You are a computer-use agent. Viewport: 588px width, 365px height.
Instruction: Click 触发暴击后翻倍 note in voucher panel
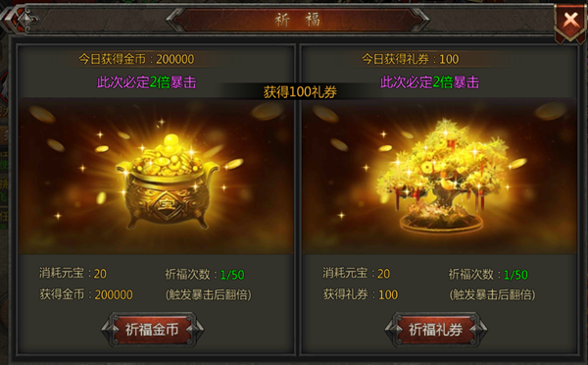[x=492, y=294]
